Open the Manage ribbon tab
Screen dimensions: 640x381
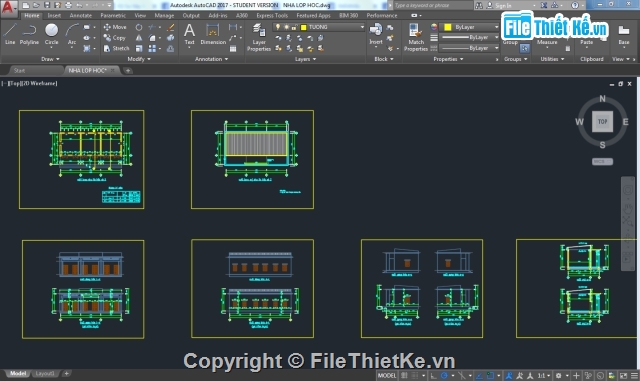[x=164, y=15]
